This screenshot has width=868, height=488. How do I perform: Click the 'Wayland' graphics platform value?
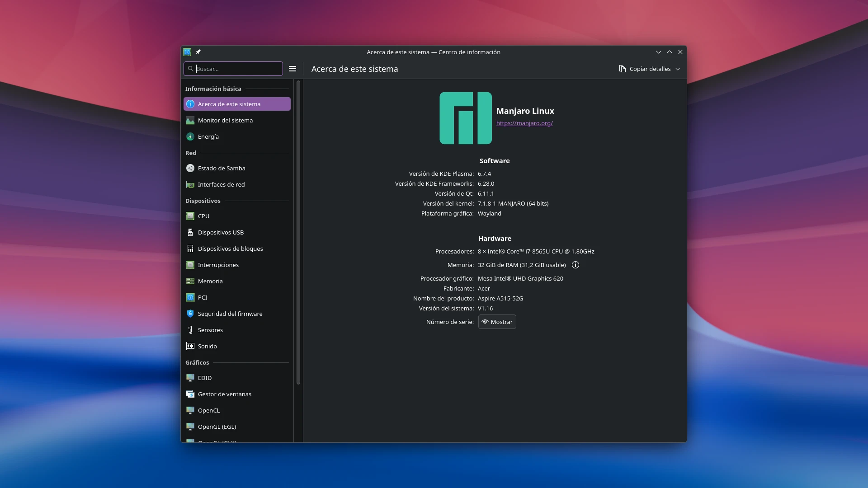point(490,213)
